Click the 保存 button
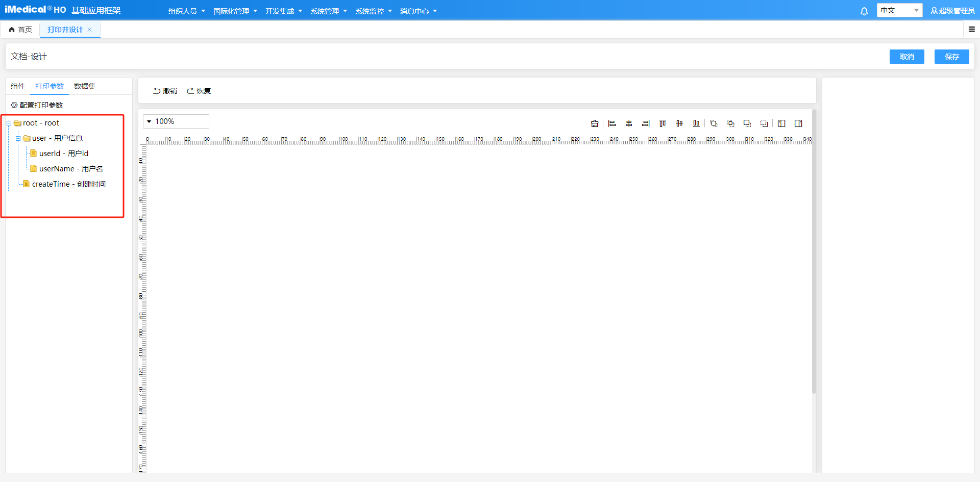The height and width of the screenshot is (482, 980). pyautogui.click(x=951, y=57)
